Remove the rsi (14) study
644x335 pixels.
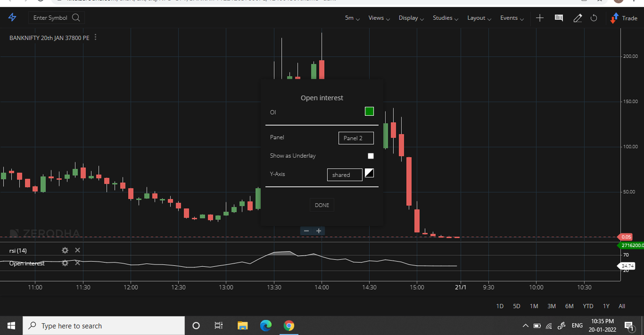77,250
